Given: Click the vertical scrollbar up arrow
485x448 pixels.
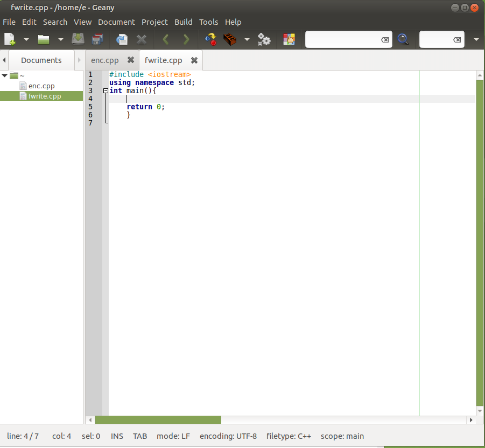Looking at the screenshot, I should coord(480,75).
